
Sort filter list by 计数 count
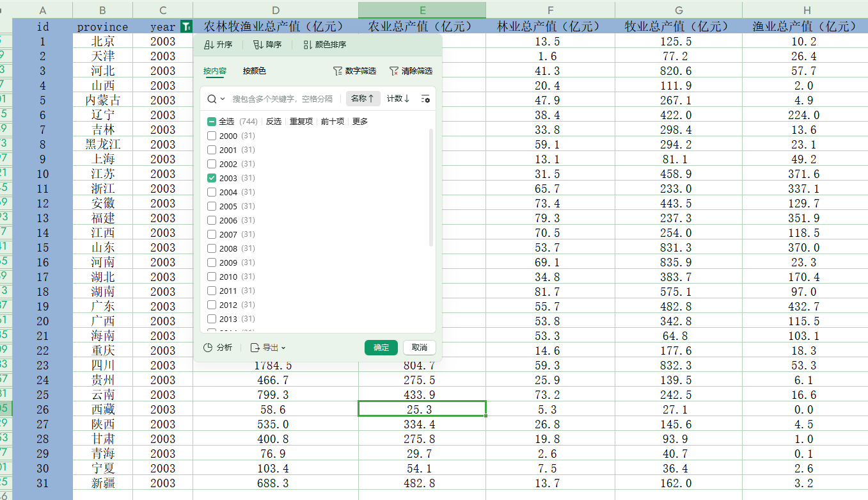pos(398,99)
